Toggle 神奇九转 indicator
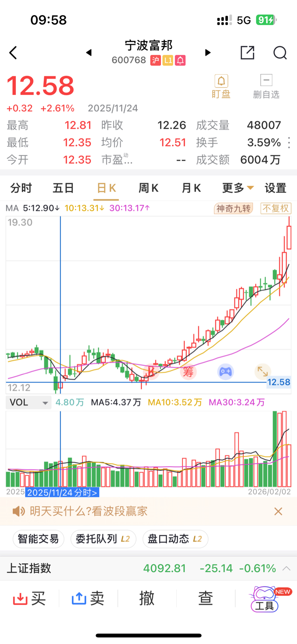 coord(234,209)
